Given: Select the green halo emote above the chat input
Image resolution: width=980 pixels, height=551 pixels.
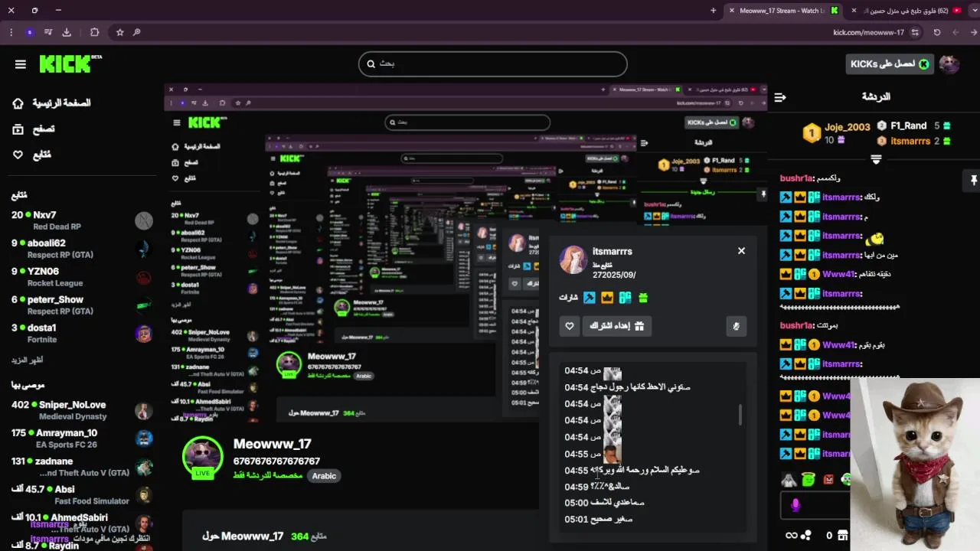Looking at the screenshot, I should tap(808, 480).
